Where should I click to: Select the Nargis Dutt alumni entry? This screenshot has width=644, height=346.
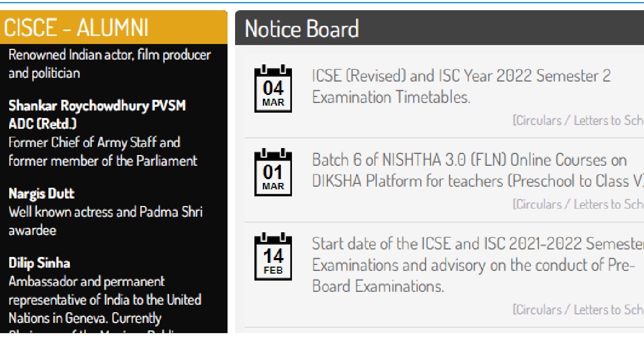click(41, 194)
